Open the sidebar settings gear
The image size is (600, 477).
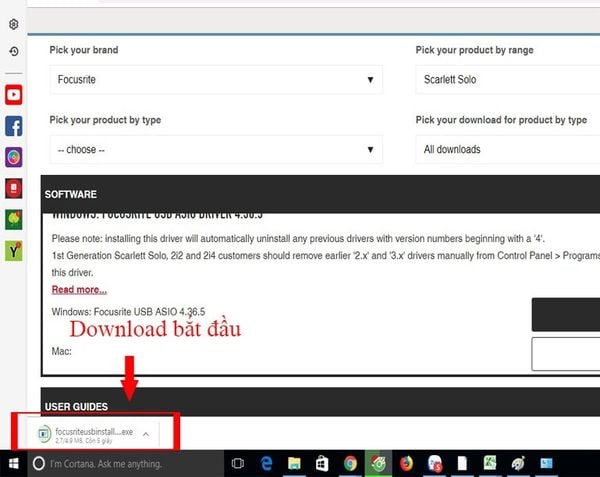pyautogui.click(x=14, y=24)
